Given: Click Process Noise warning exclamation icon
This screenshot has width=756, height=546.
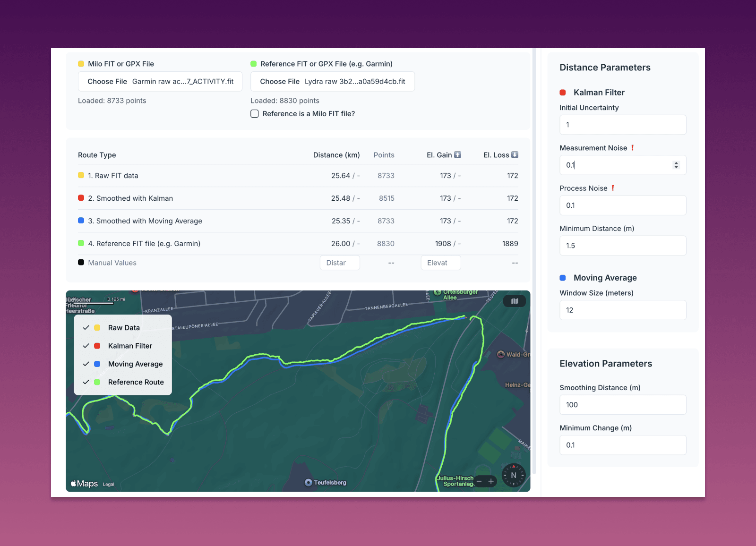Looking at the screenshot, I should 613,188.
